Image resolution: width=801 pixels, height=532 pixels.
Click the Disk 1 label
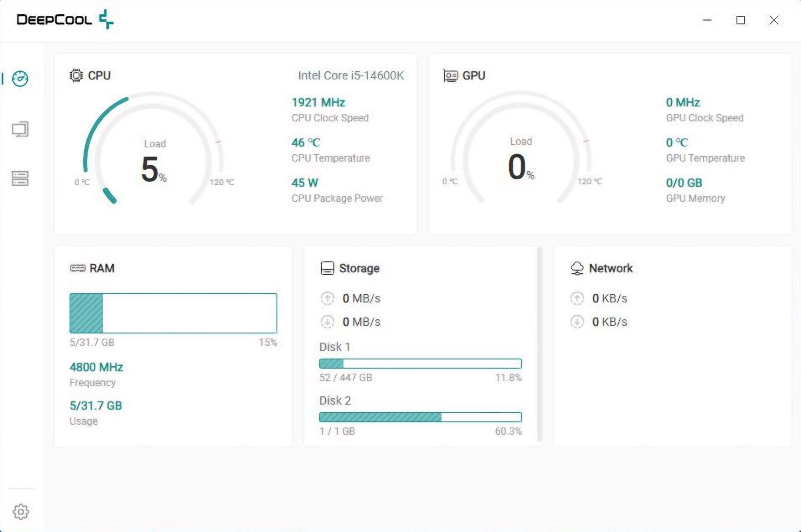(x=335, y=347)
